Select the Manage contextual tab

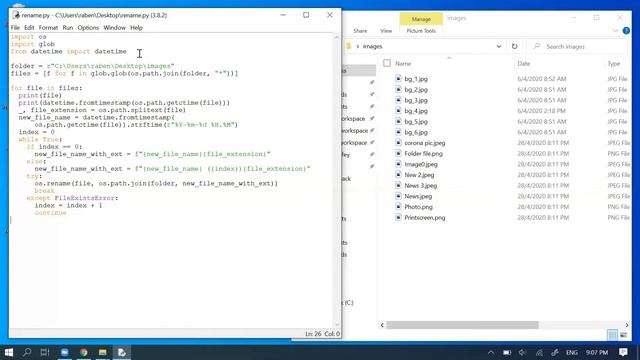pyautogui.click(x=421, y=19)
